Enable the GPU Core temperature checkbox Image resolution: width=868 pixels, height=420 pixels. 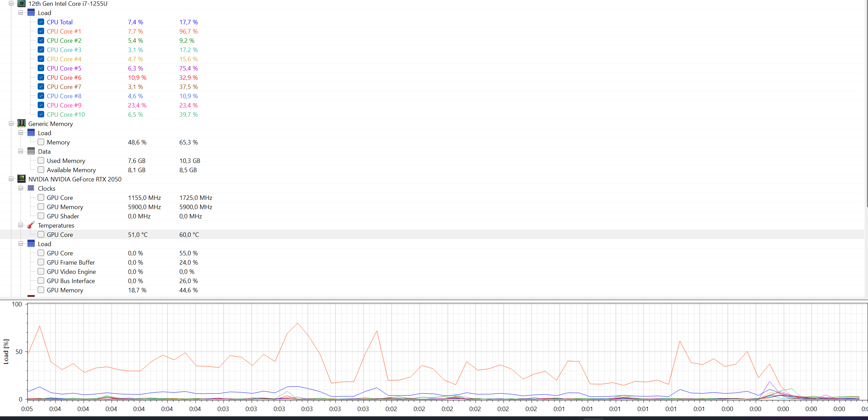coord(41,235)
